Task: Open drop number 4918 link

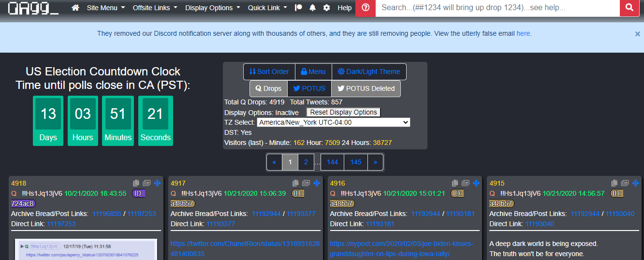Action: point(19,183)
